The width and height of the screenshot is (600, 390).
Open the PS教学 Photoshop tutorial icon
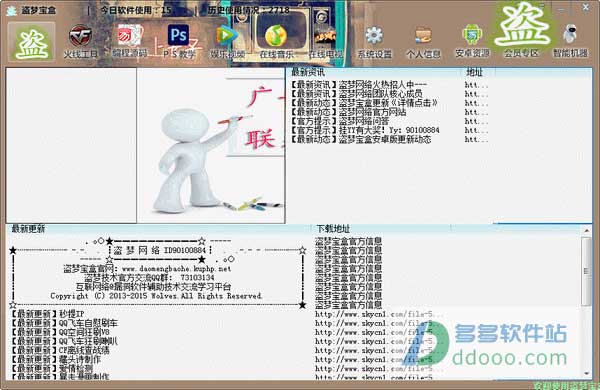pyautogui.click(x=179, y=42)
